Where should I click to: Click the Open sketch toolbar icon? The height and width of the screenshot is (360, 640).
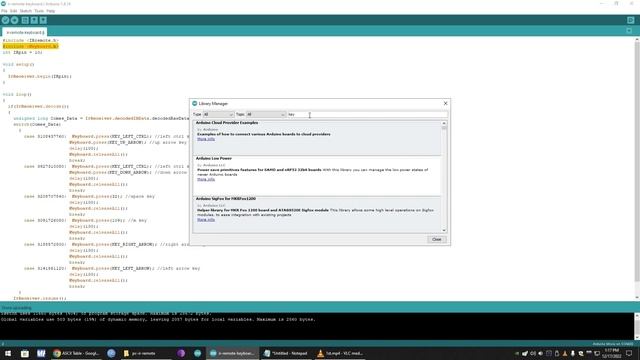click(34, 20)
